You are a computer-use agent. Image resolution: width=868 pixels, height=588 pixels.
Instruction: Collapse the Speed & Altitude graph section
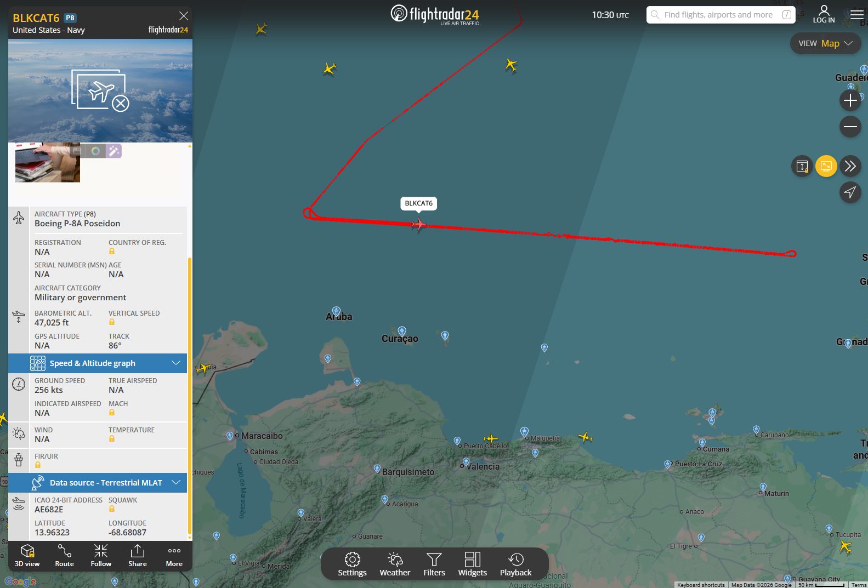176,363
